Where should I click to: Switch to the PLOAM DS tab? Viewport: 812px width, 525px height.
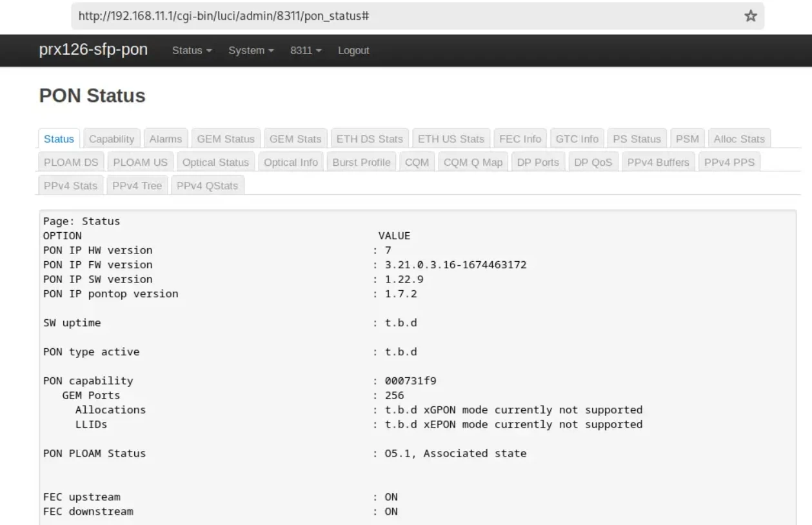[x=71, y=163]
